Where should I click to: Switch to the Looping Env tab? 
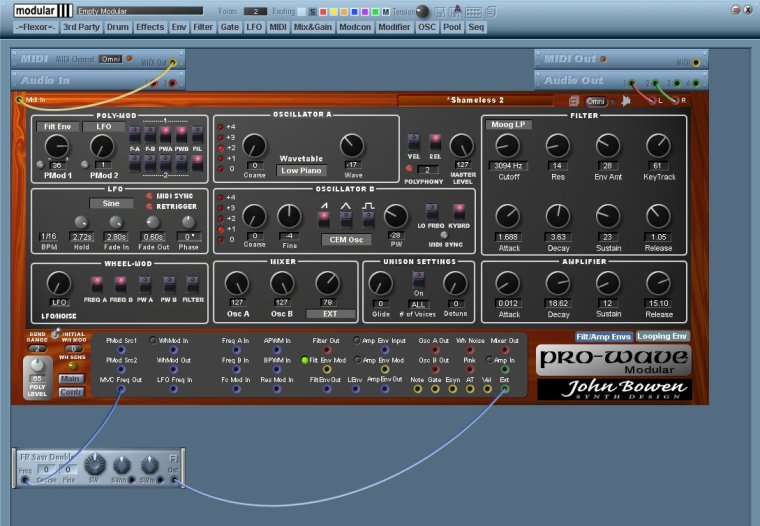point(662,336)
